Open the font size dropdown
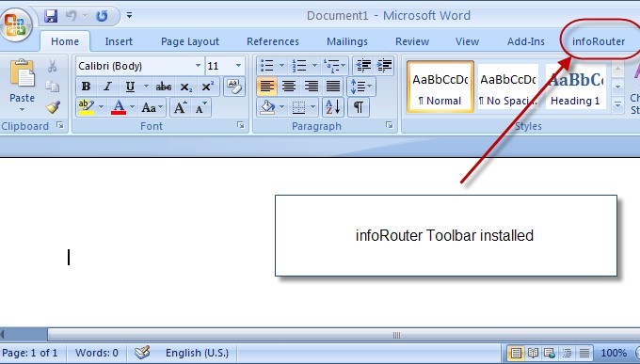Image resolution: width=640 pixels, height=364 pixels. pos(238,66)
